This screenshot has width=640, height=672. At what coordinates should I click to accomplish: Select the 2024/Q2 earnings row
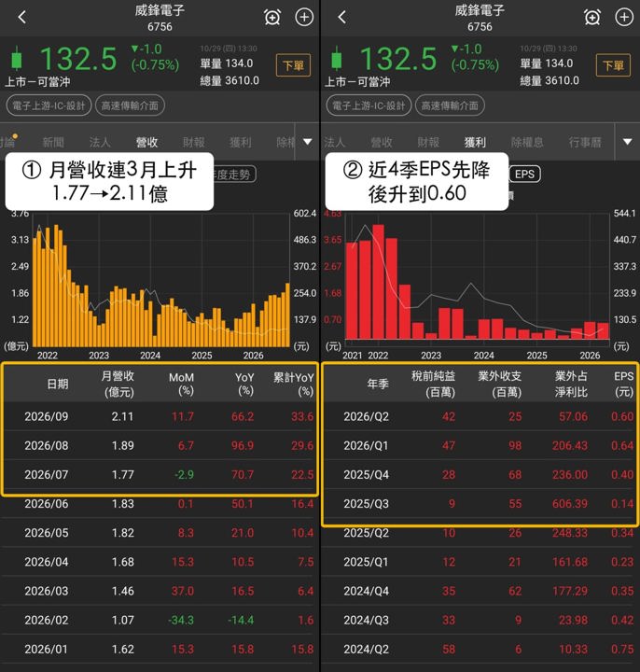pyautogui.click(x=480, y=650)
